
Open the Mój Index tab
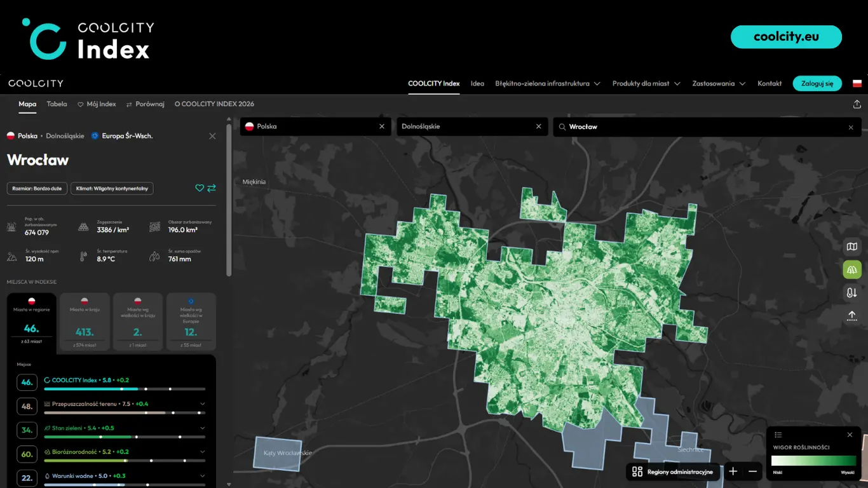(97, 104)
